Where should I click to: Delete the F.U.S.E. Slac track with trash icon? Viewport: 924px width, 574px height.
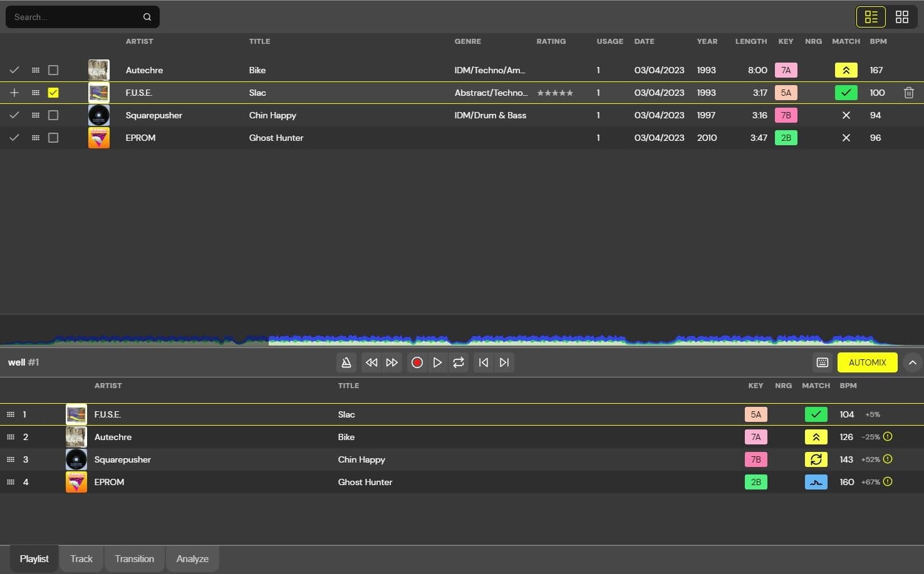point(909,93)
